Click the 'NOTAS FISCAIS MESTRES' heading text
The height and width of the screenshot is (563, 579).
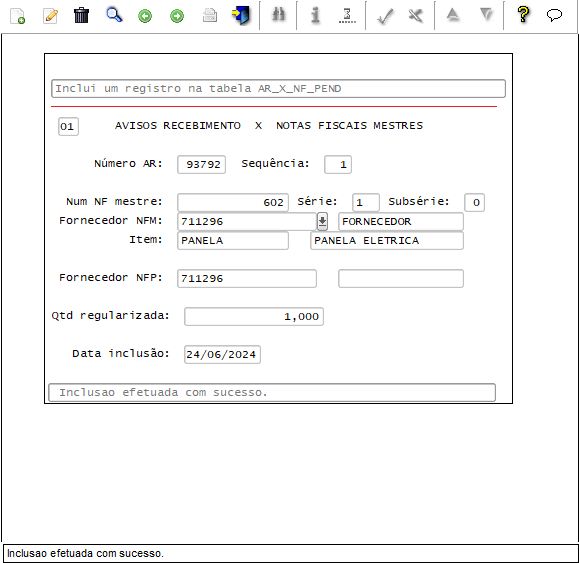[x=350, y=126]
